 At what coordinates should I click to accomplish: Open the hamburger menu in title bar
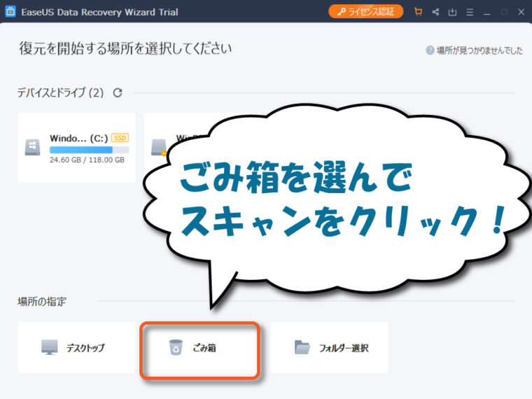tap(470, 12)
